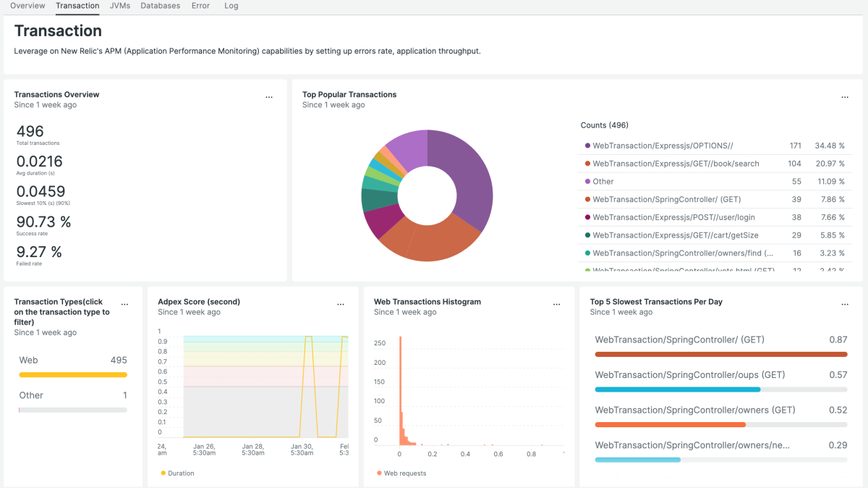
Task: Open Top 5 Slowest Transactions ellipsis menu
Action: click(x=844, y=305)
